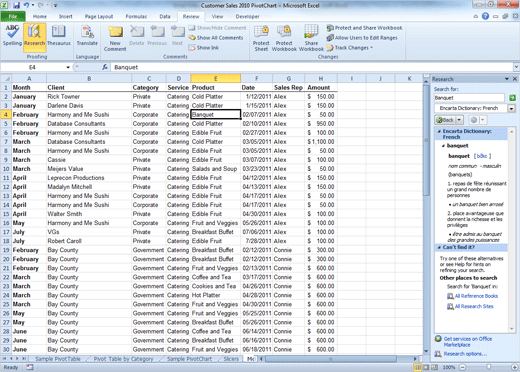
Task: Click the zoom slider in status bar
Action: [x=488, y=367]
